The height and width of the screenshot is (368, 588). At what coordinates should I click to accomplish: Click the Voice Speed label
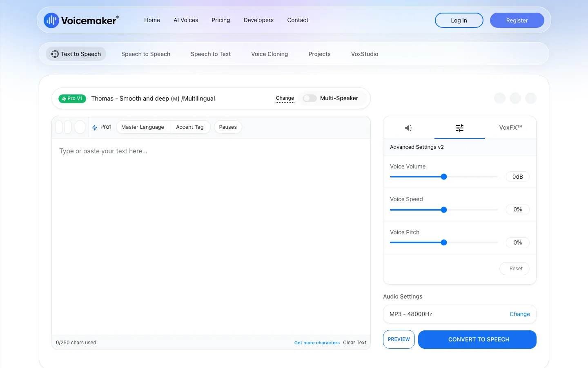pyautogui.click(x=406, y=199)
